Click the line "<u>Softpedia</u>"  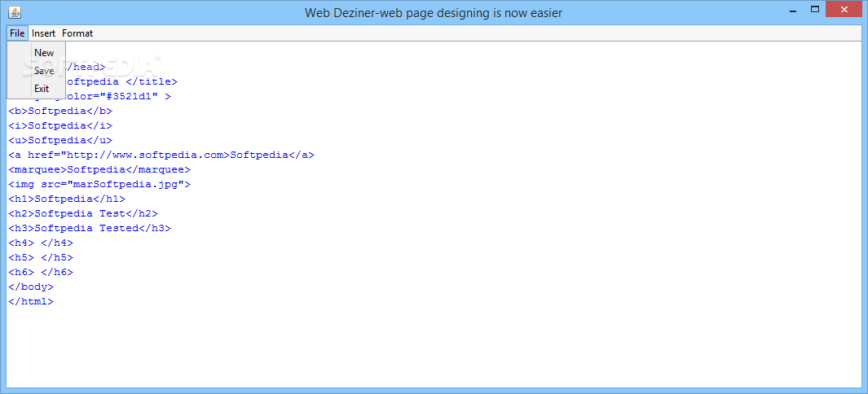click(x=60, y=140)
